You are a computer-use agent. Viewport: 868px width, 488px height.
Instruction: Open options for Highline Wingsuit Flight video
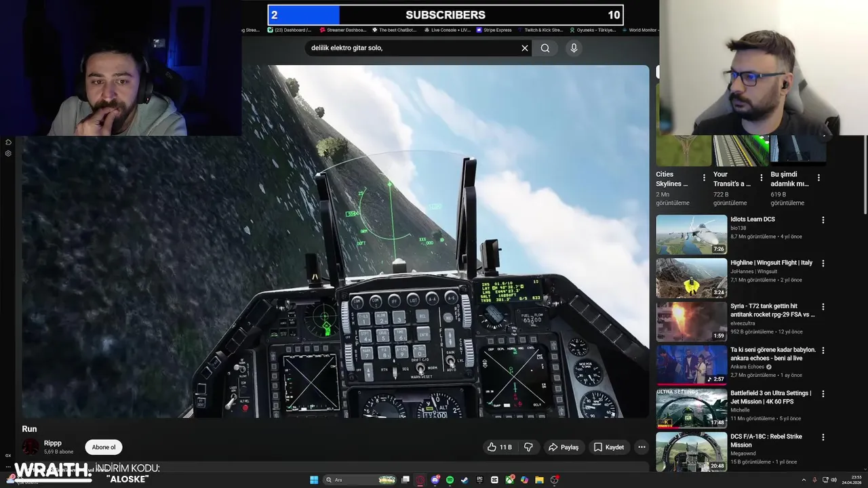823,264
